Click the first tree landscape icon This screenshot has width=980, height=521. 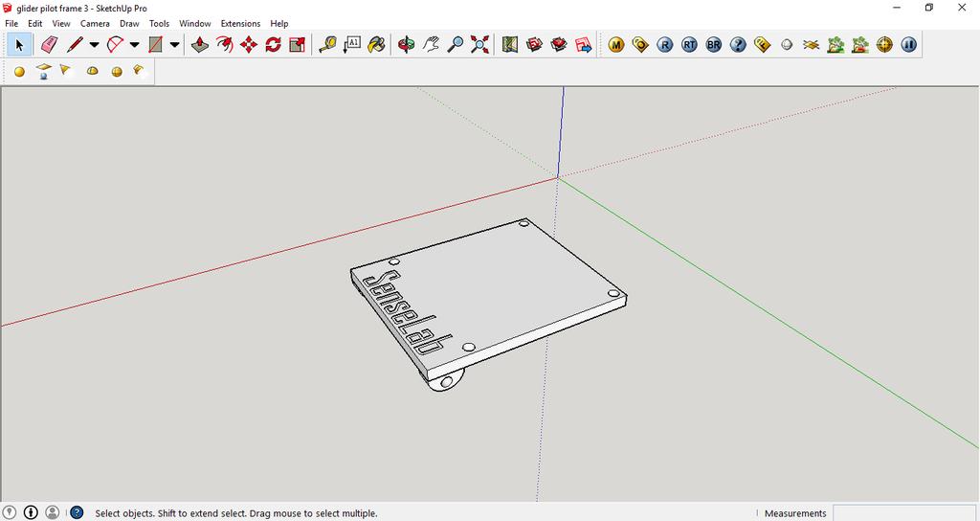click(835, 45)
